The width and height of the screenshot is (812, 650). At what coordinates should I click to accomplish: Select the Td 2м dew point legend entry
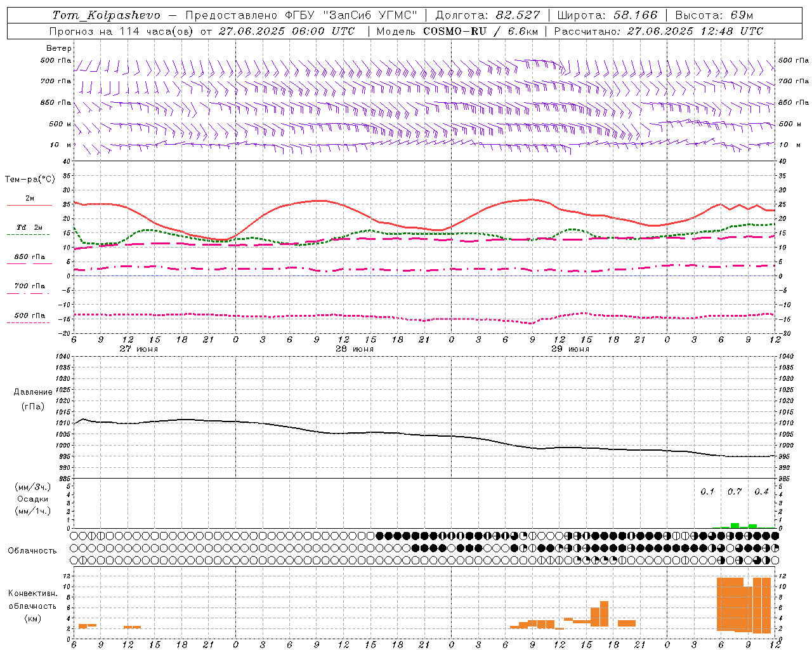[x=30, y=227]
